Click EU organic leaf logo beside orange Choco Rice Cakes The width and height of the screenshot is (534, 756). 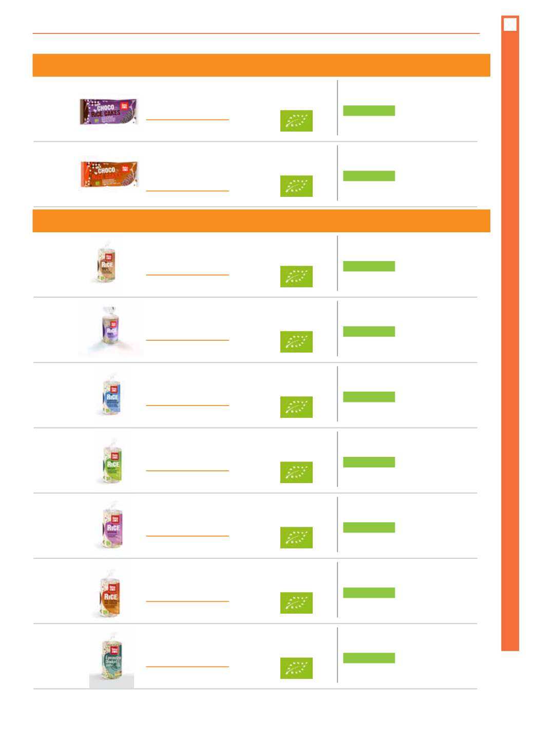(x=296, y=186)
